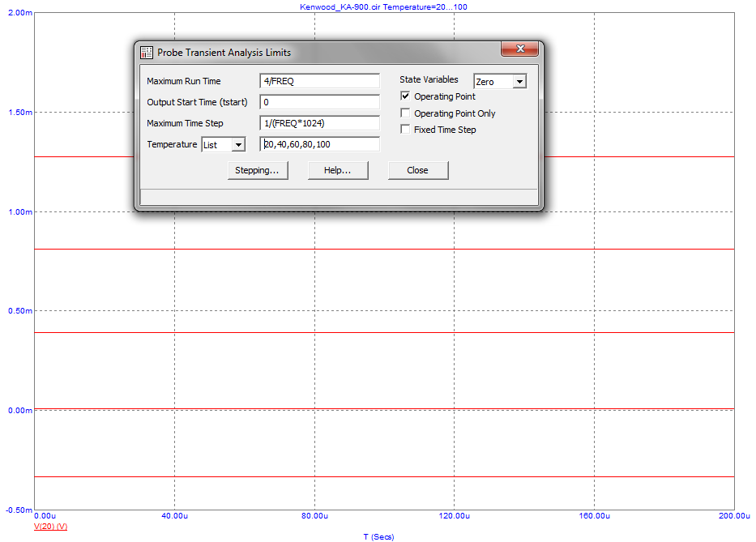Click the 2.00m Y-axis label

pos(20,12)
